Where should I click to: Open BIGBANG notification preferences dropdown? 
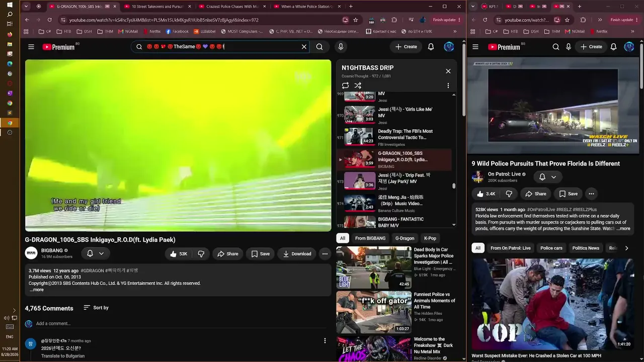95,254
